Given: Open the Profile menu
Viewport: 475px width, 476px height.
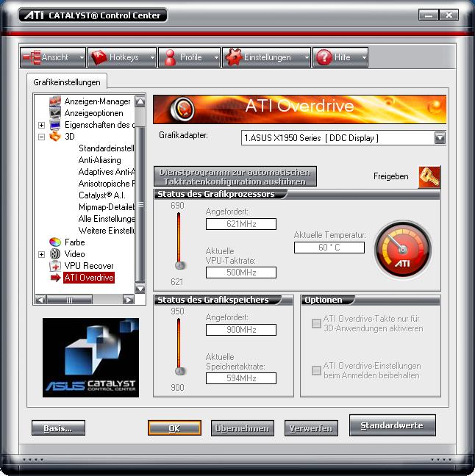Looking at the screenshot, I should coord(189,57).
